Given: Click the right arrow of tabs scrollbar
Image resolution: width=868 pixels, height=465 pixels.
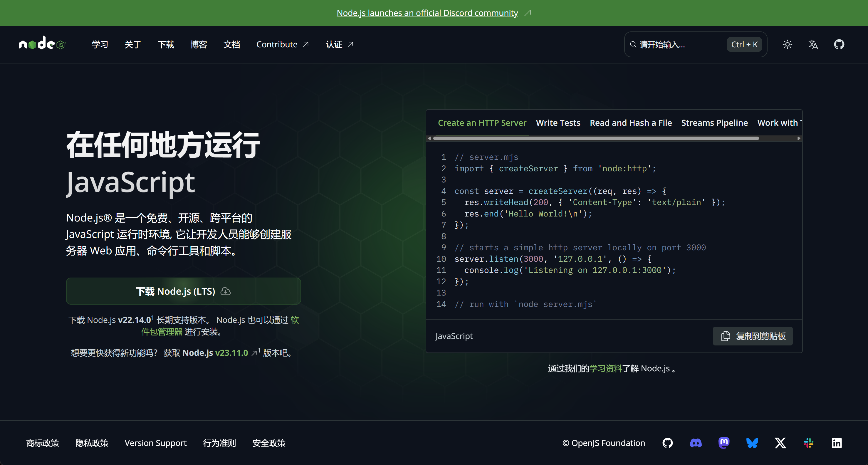Looking at the screenshot, I should pyautogui.click(x=799, y=138).
